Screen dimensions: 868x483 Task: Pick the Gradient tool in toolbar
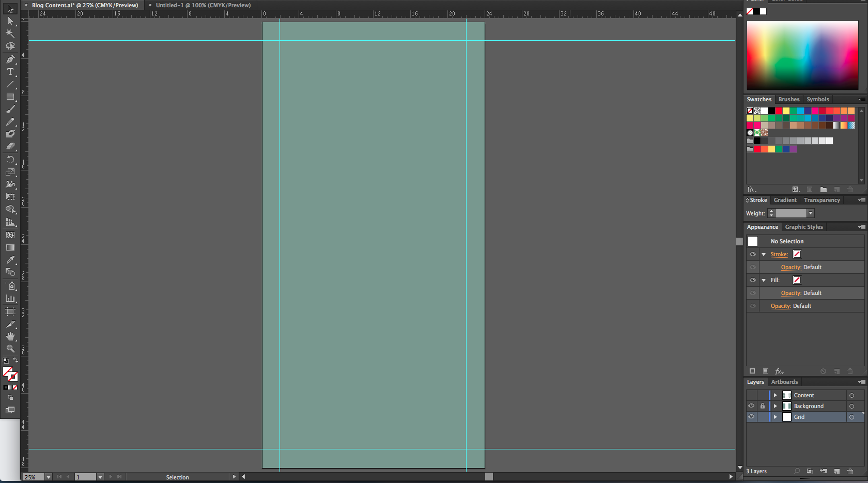pyautogui.click(x=10, y=247)
